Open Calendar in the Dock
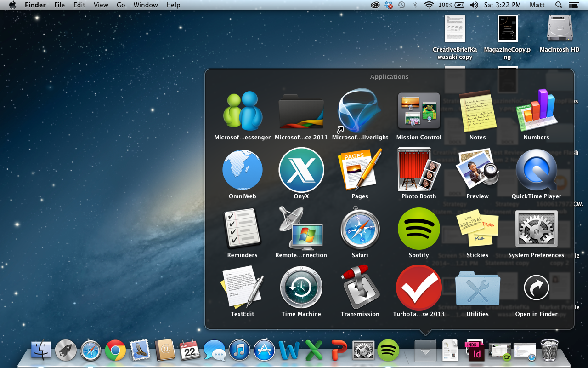 click(190, 351)
